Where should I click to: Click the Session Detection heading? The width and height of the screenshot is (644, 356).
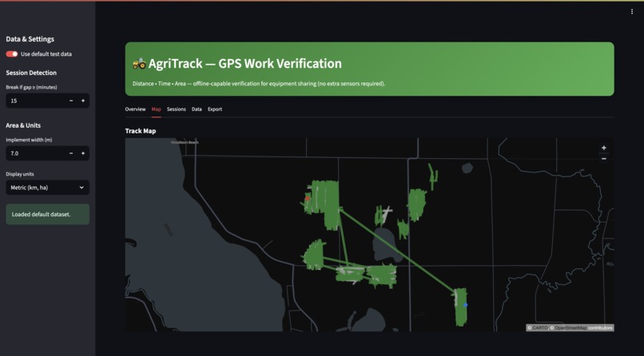pyautogui.click(x=31, y=73)
